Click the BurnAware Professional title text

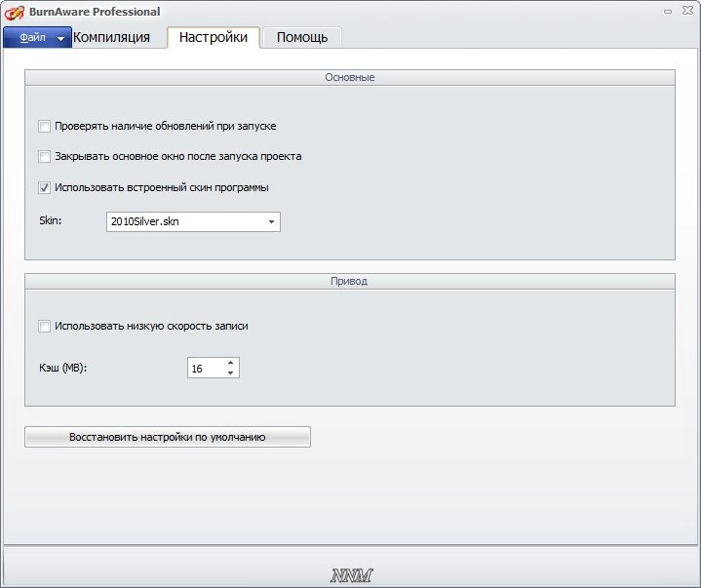click(x=95, y=12)
